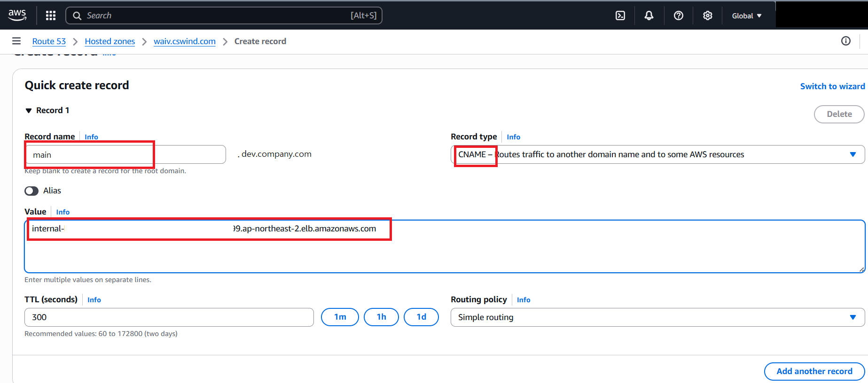The image size is (868, 383).
Task: Toggle the side navigation hamburger menu
Action: pos(16,41)
